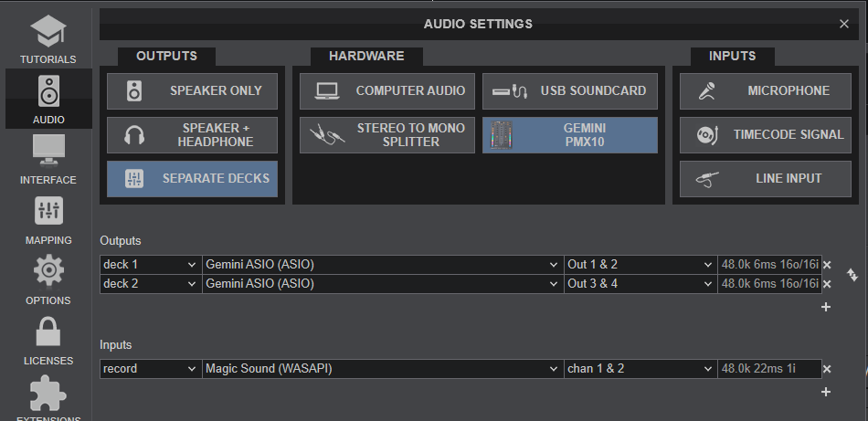Viewport: 868px width, 421px height.
Task: Open the Magic Sound (WASAPI) device dropdown
Action: (382, 369)
